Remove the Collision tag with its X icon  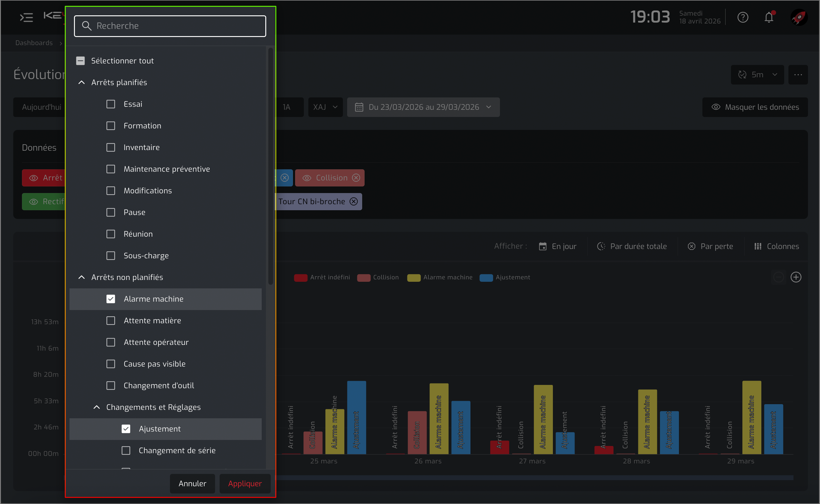(x=356, y=178)
